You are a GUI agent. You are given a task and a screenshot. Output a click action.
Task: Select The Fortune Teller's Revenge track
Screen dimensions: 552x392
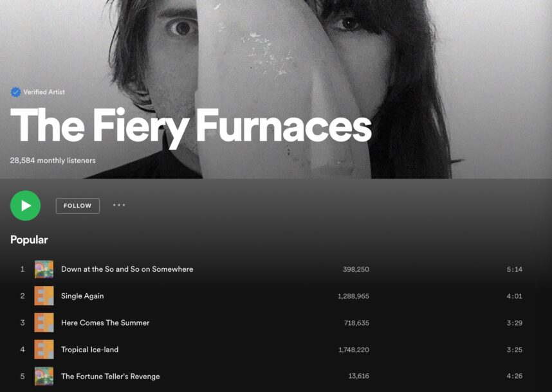pyautogui.click(x=111, y=376)
